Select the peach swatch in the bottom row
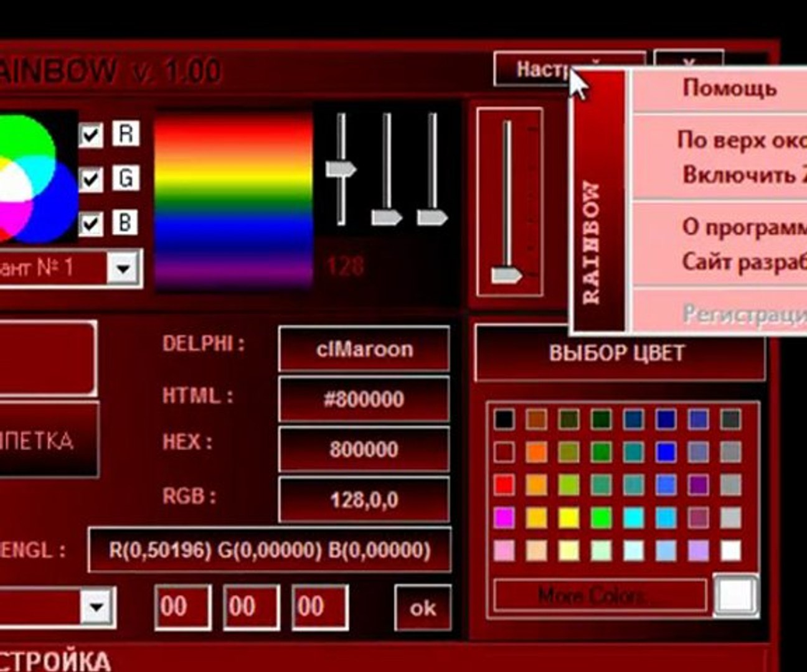The height and width of the screenshot is (672, 807). tap(536, 551)
